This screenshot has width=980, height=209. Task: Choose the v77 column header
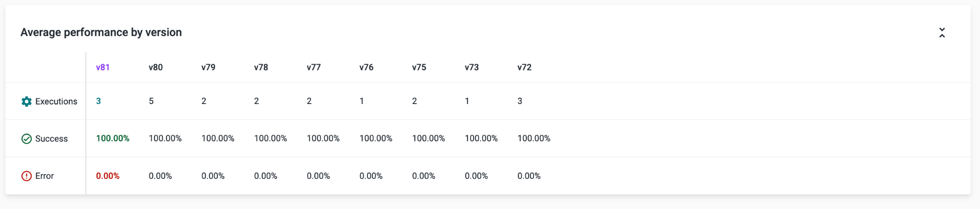pyautogui.click(x=313, y=68)
